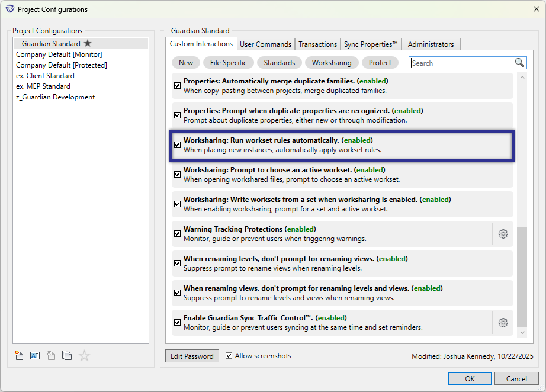Select the Worksharing filter
The image size is (546, 392).
coord(332,62)
